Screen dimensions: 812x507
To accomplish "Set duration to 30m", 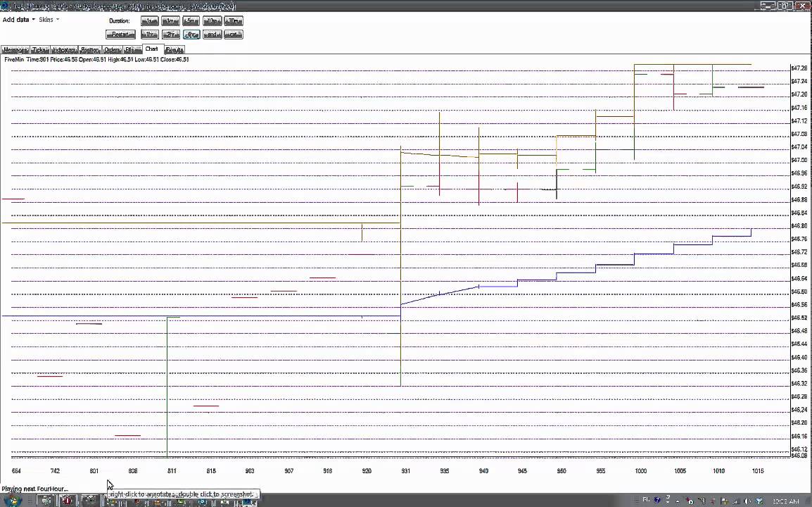I will 234,21.
